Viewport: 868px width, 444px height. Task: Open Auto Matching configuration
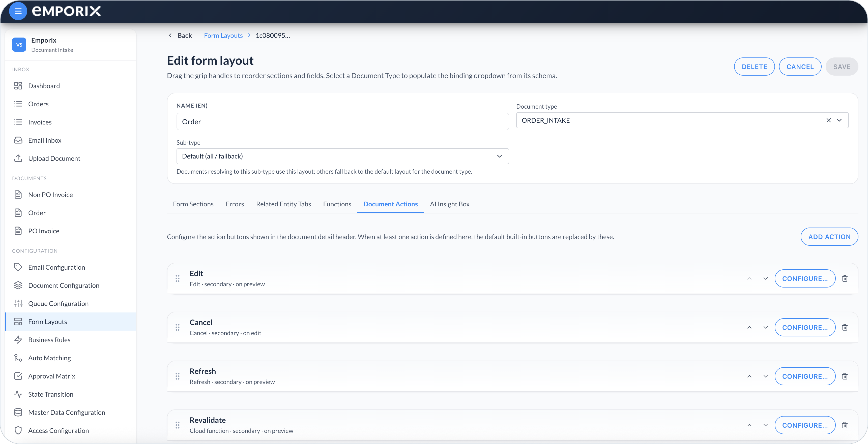(x=71, y=358)
